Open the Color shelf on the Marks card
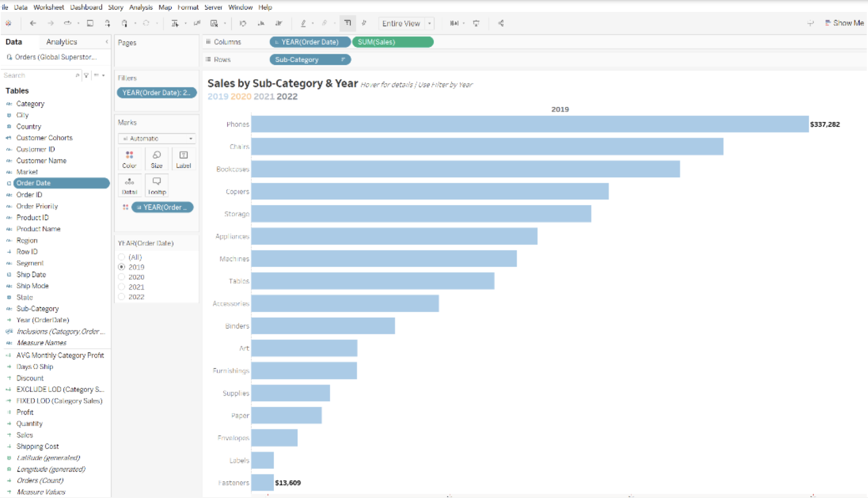This screenshot has height=498, width=868. (x=129, y=159)
